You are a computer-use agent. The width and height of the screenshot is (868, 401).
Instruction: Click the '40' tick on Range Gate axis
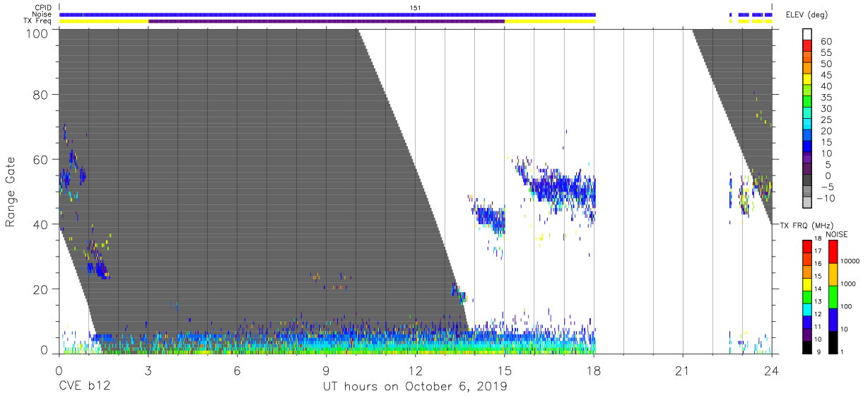(40, 224)
